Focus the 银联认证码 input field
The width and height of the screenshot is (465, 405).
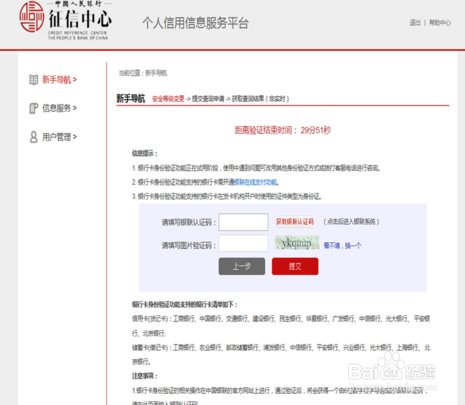(x=243, y=222)
